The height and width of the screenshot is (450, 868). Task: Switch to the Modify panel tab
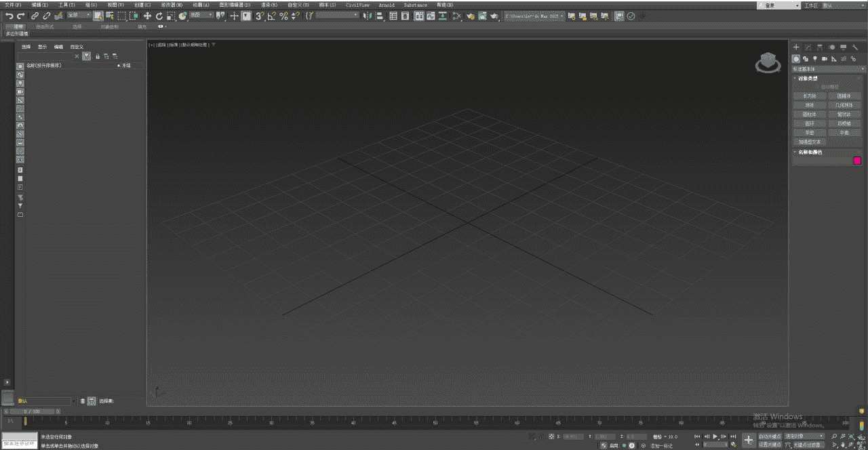point(808,47)
